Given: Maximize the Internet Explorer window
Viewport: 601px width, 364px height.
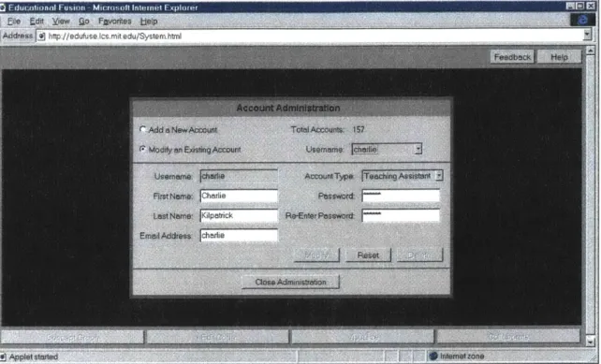Looking at the screenshot, I should (x=579, y=7).
